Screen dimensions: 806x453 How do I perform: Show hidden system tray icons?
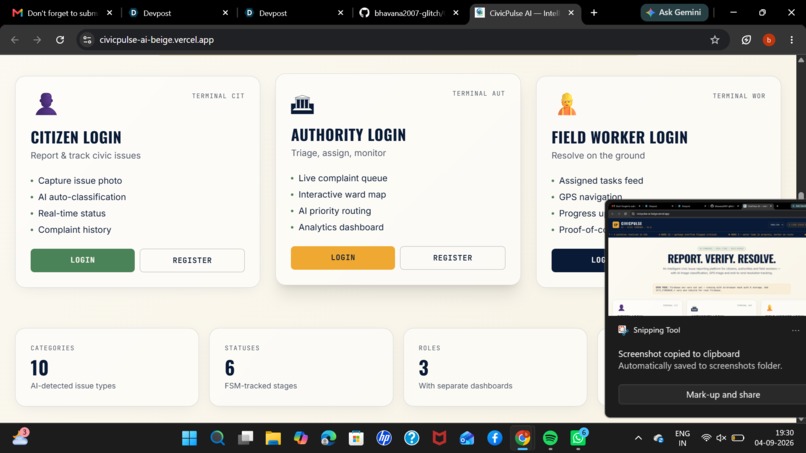coord(638,438)
